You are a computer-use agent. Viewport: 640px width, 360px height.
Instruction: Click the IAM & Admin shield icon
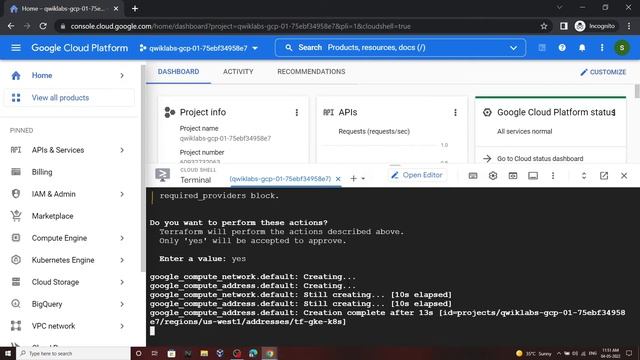16,194
